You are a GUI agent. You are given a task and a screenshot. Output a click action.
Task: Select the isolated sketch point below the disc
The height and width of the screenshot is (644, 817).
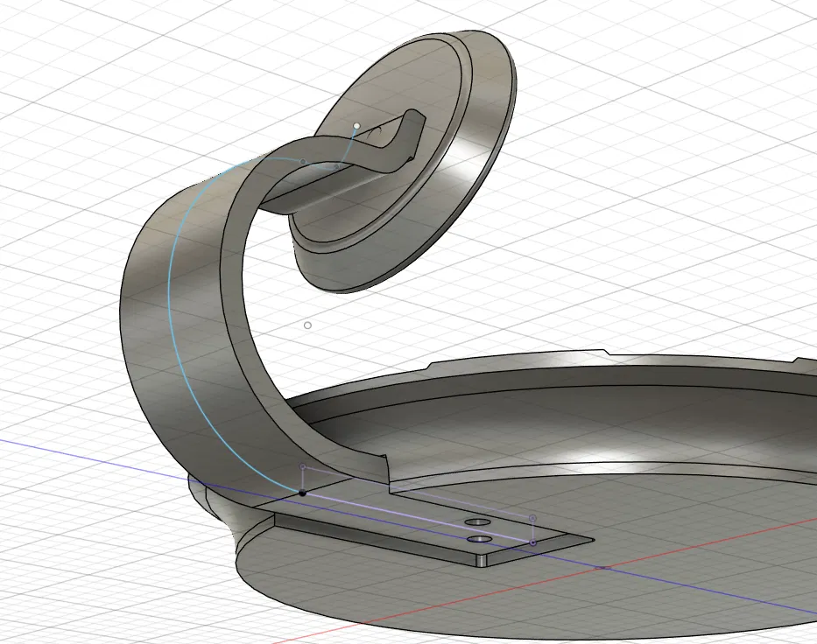pos(308,325)
